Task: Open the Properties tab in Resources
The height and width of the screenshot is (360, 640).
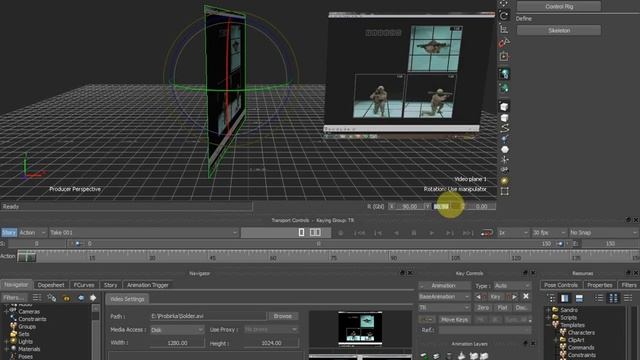Action: [x=600, y=285]
